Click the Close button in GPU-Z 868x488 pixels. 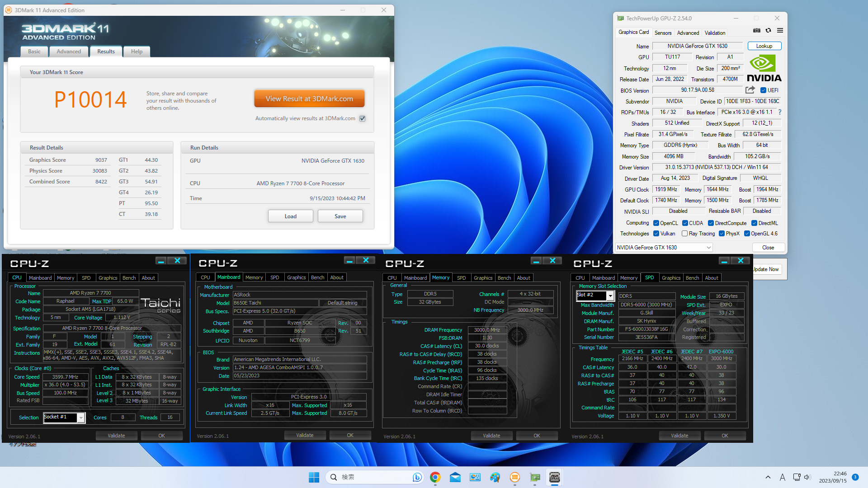(768, 248)
